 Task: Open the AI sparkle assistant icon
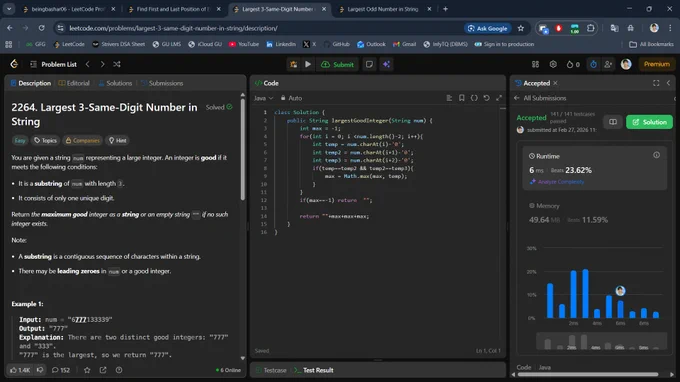click(386, 64)
